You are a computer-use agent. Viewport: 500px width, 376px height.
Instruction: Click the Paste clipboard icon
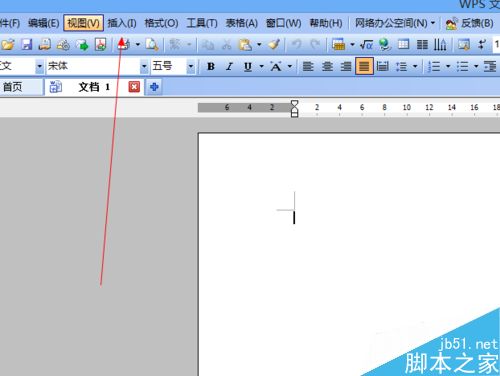[246, 44]
